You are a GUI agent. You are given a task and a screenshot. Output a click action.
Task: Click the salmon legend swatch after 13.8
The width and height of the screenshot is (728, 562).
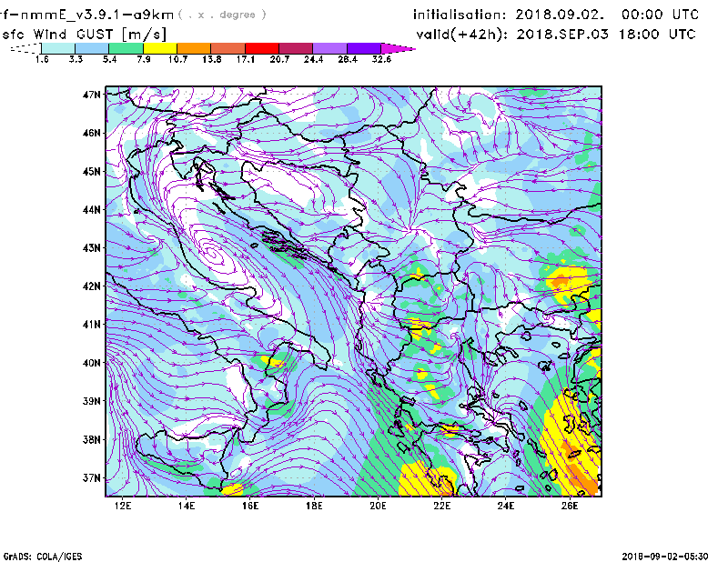coord(228,48)
